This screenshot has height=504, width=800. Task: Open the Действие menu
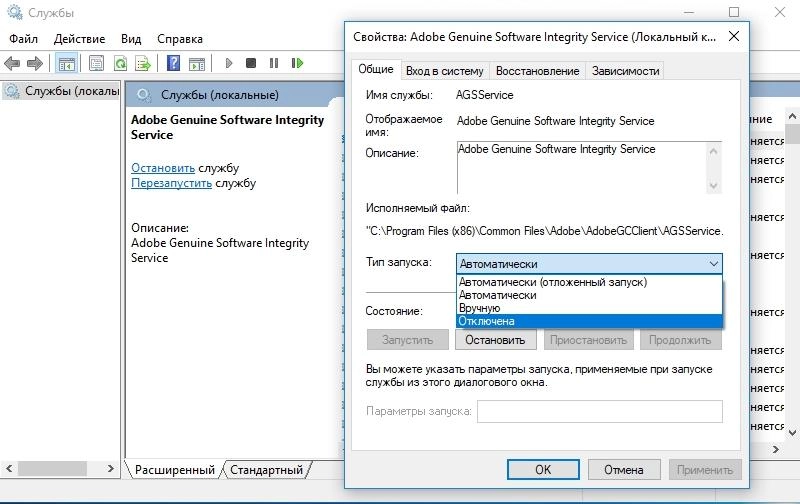pos(80,39)
